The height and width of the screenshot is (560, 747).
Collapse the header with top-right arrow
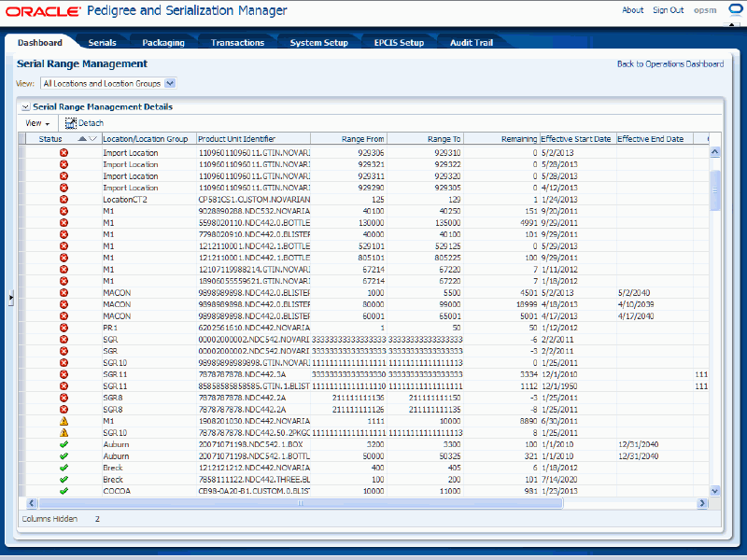point(732,24)
